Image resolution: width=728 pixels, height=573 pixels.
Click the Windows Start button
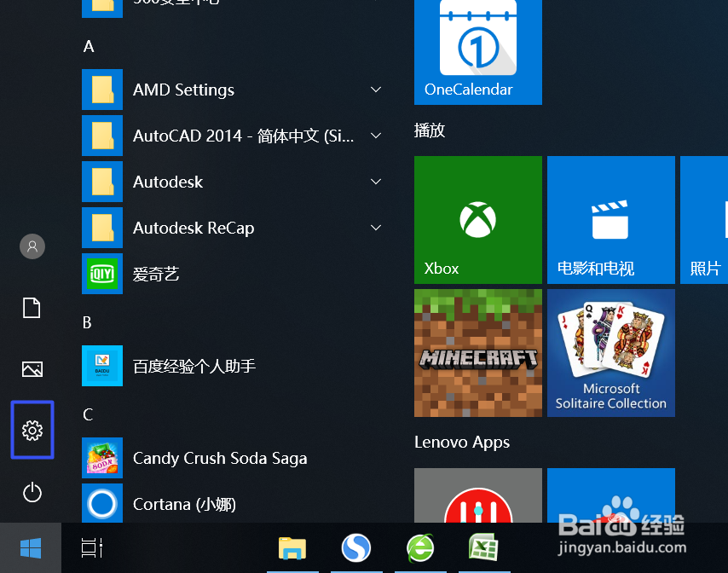[31, 548]
